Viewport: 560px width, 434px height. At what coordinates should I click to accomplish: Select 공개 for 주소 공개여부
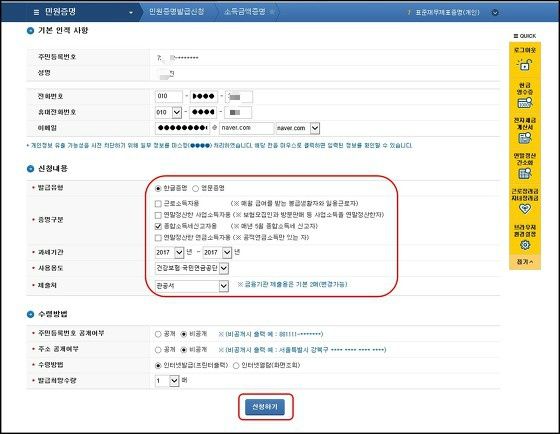(x=158, y=350)
